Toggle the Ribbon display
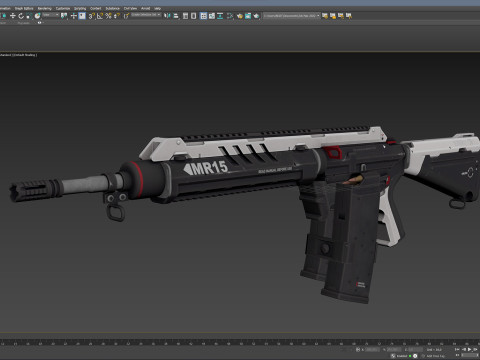The height and width of the screenshot is (360, 480). coord(203,16)
